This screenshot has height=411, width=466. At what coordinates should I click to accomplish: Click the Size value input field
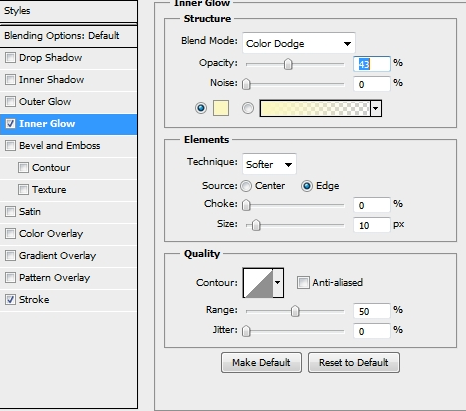372,225
